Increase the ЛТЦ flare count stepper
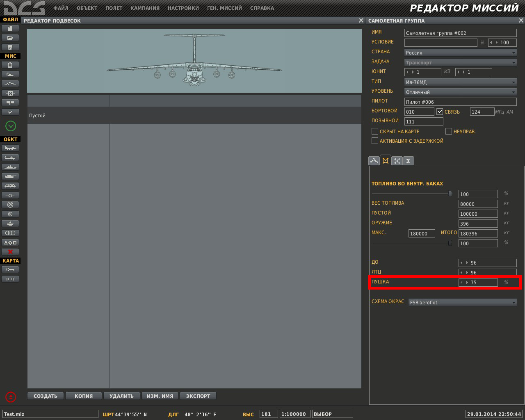525x420 pixels. [x=467, y=272]
